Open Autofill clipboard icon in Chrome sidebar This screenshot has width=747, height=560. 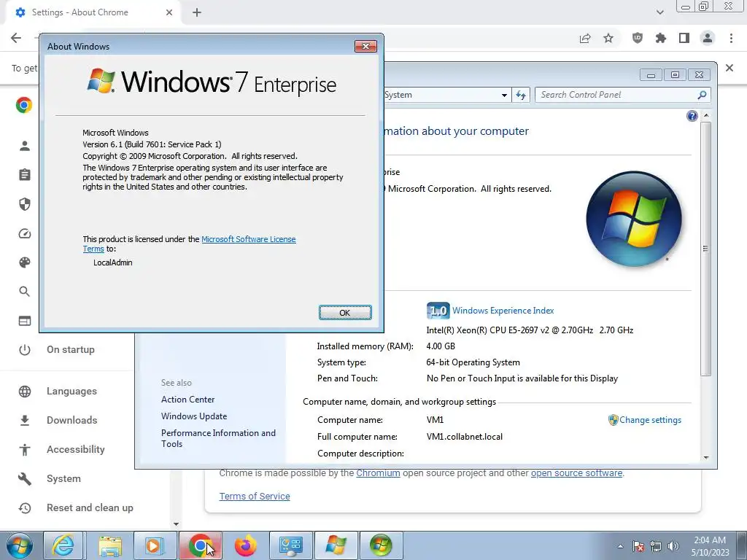[x=25, y=175]
